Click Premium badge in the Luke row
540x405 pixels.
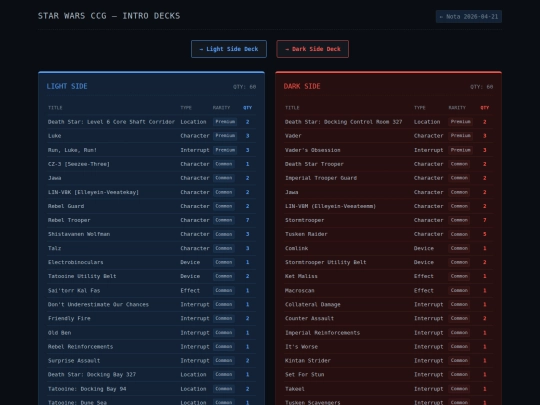pos(225,136)
